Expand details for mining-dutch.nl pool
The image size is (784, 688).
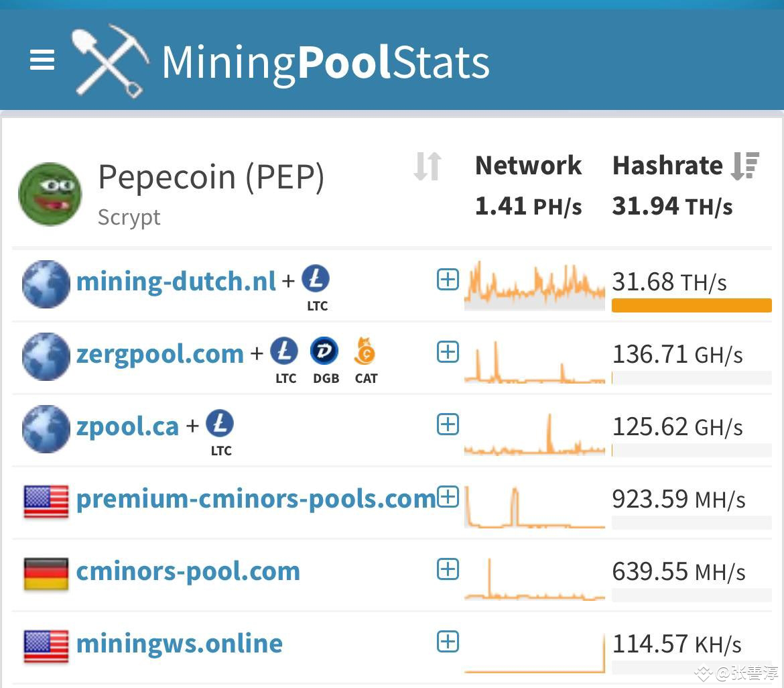pyautogui.click(x=447, y=279)
